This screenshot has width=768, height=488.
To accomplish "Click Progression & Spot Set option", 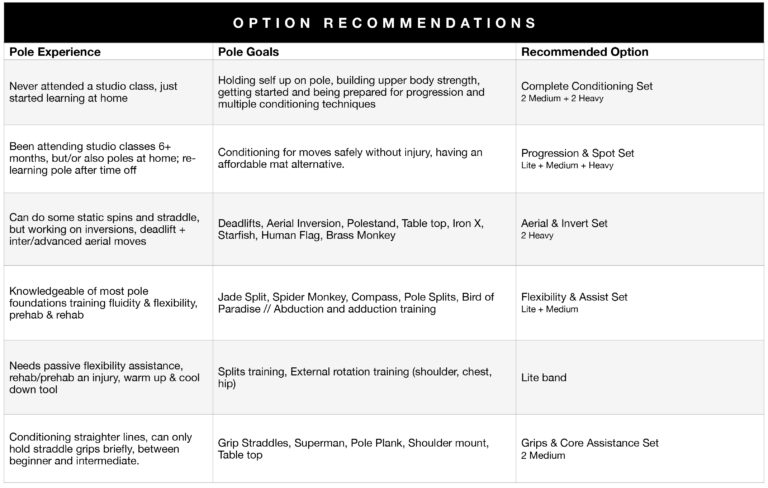I will pos(577,153).
